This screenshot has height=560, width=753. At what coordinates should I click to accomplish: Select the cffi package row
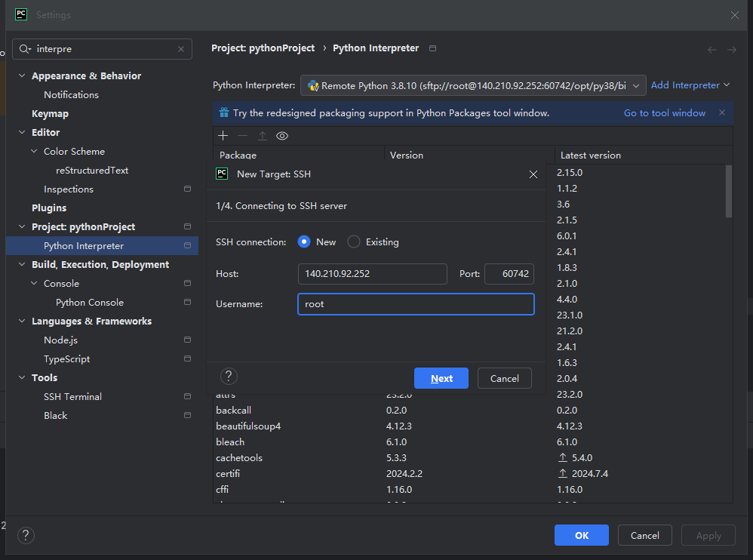pos(472,489)
